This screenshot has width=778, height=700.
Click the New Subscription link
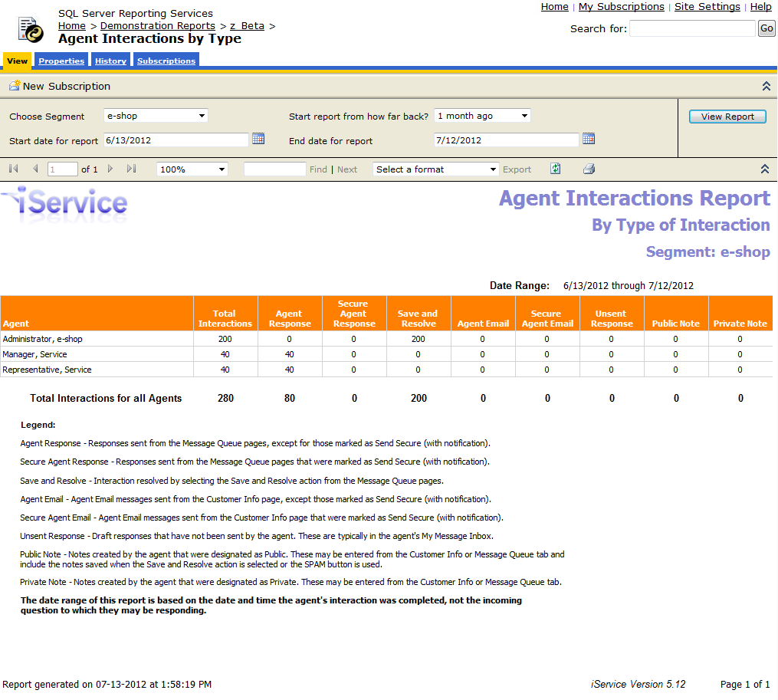(x=67, y=86)
